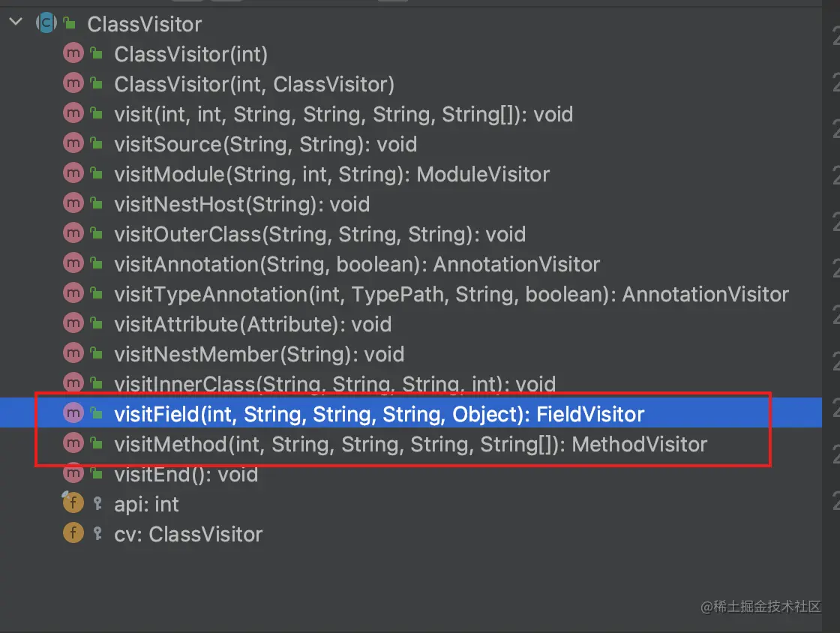840x633 pixels.
Task: Click method icon beside ClassVisitor(int, ClassVisitor)
Action: pos(73,83)
